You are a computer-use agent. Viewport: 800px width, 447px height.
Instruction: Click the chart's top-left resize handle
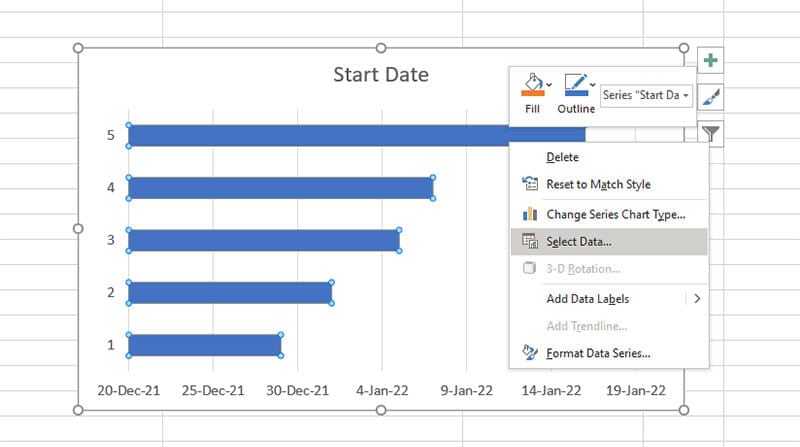(78, 48)
